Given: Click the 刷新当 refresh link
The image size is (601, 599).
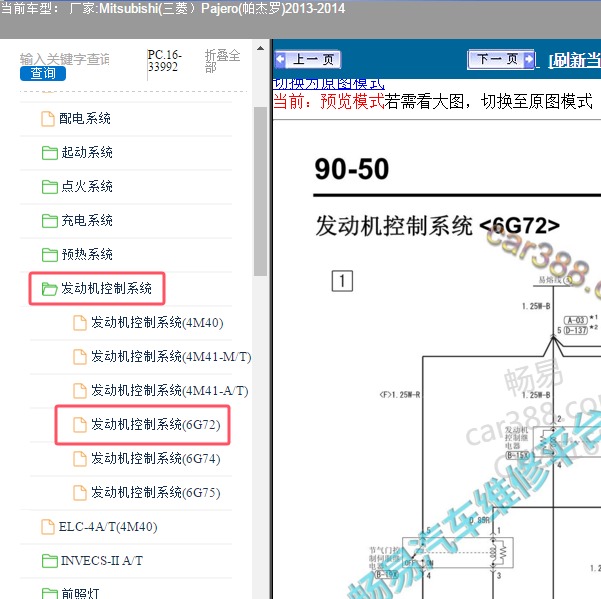Looking at the screenshot, I should pos(574,60).
